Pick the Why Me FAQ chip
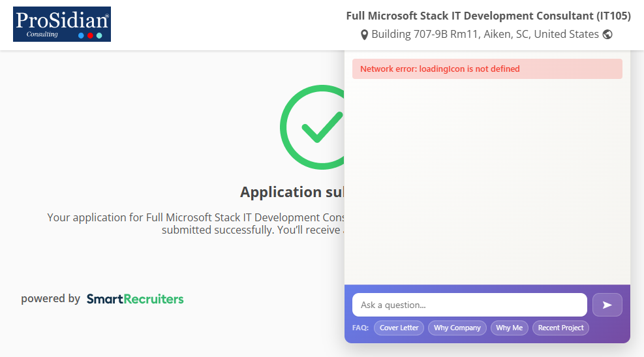Viewport: 644px width, 357px height. point(509,328)
